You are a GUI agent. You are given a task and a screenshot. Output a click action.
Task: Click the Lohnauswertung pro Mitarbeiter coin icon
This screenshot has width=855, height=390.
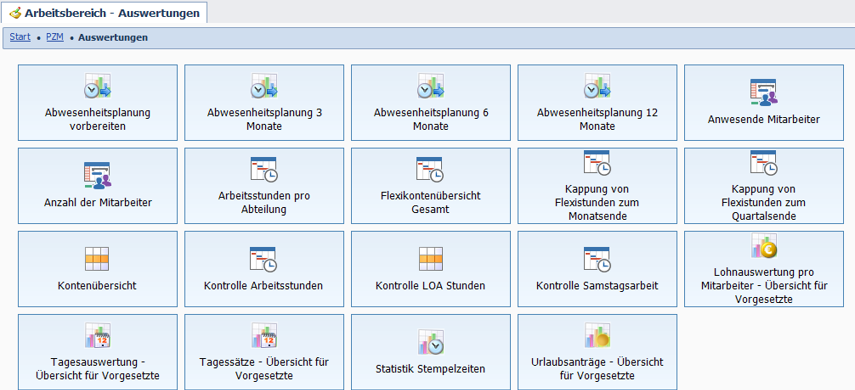point(763,246)
